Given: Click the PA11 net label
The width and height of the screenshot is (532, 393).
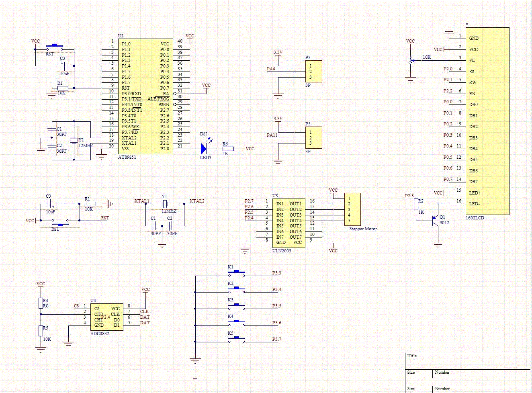Looking at the screenshot, I should click(272, 135).
